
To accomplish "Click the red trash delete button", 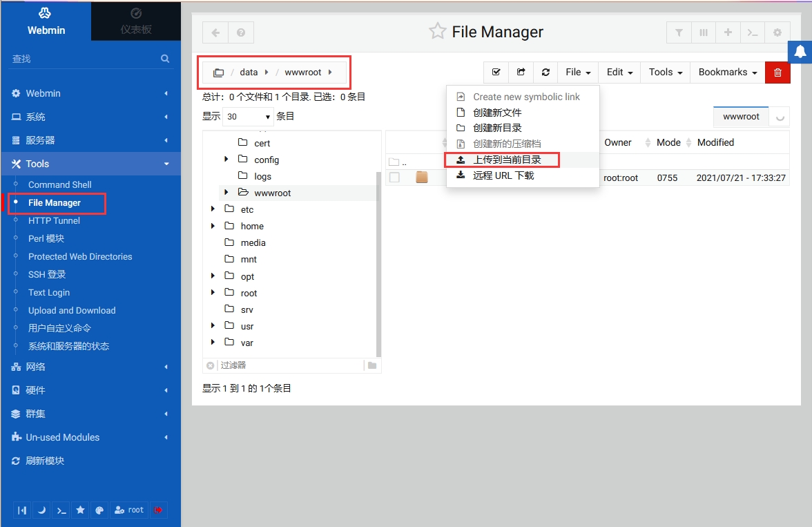I will coord(777,73).
